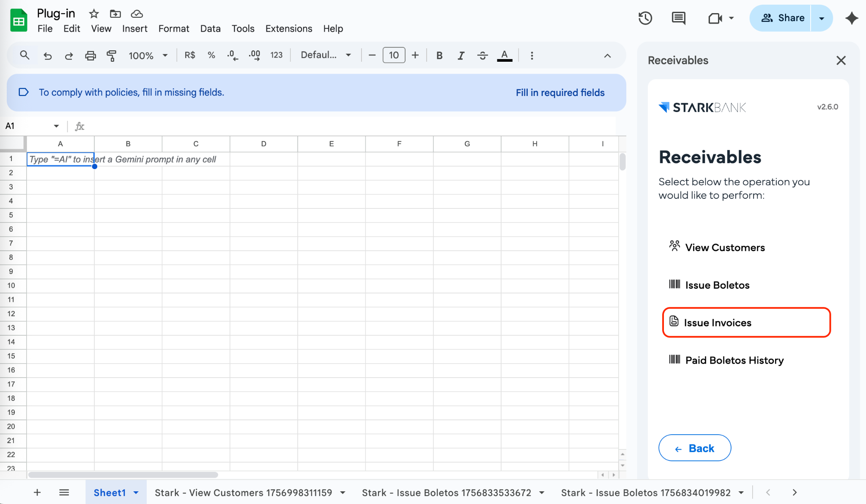
Task: Click increase decimal places icon
Action: pyautogui.click(x=254, y=55)
